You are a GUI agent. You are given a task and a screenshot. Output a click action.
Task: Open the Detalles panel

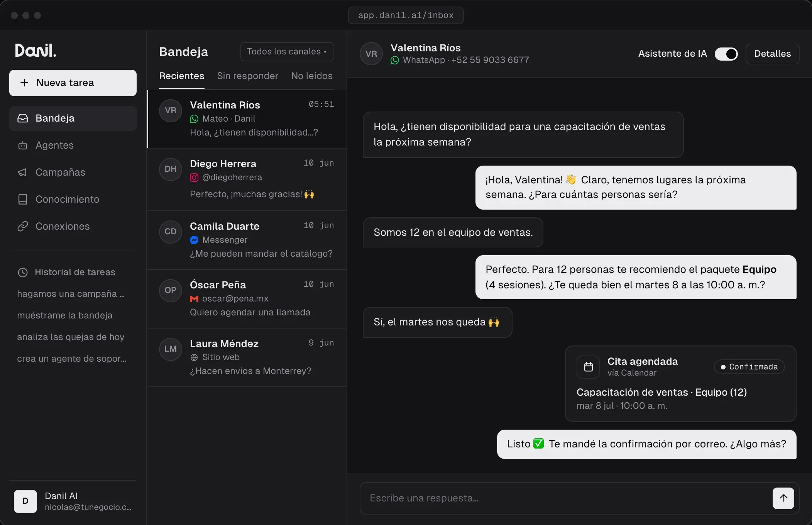pyautogui.click(x=772, y=54)
